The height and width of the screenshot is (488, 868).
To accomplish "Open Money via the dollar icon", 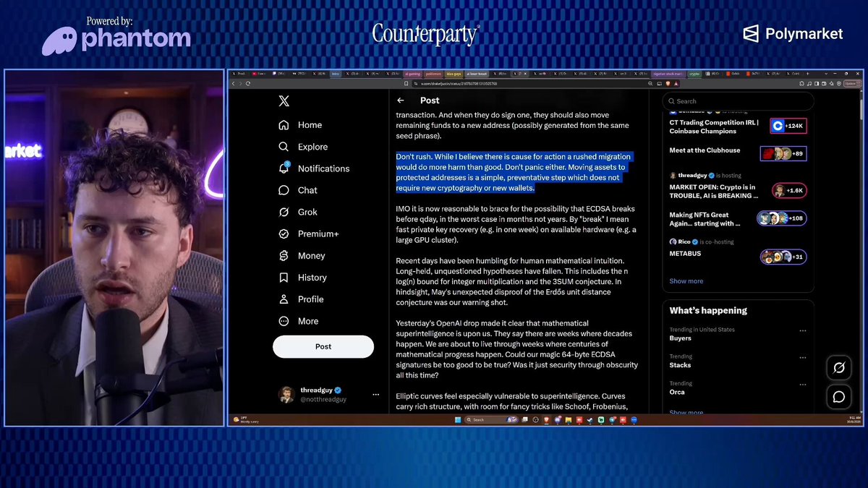I will [284, 256].
